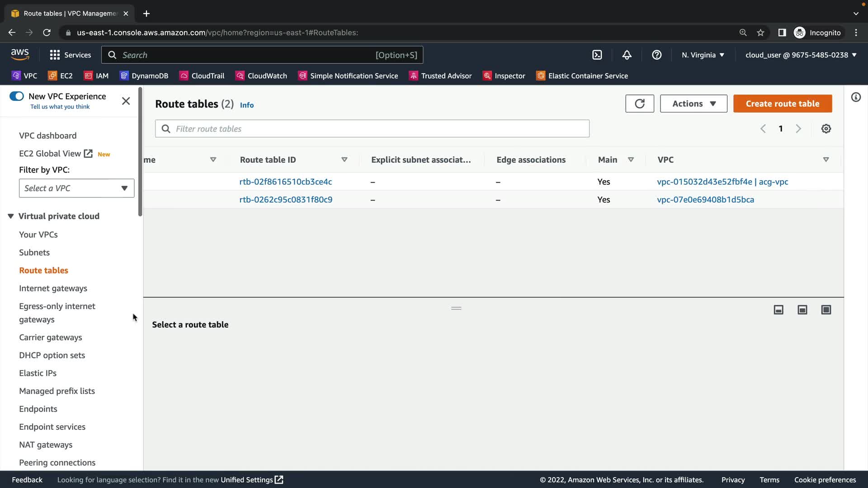Open table preferences gear icon
This screenshot has height=488, width=868.
coord(826,129)
